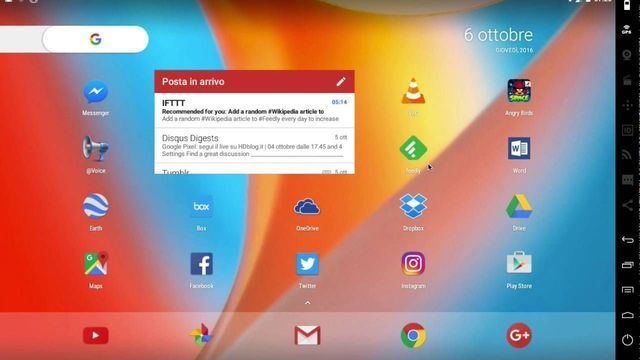
Task: Tap the Google search bar
Action: pos(95,39)
